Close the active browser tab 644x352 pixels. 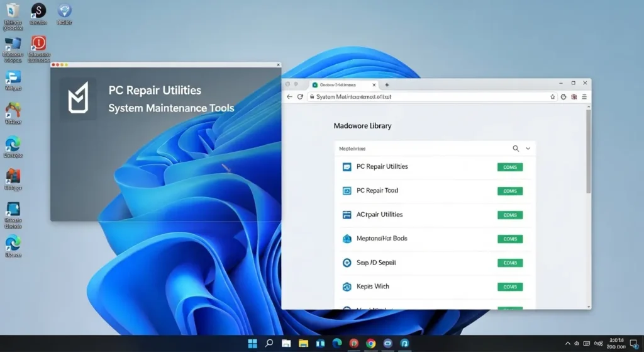coord(374,85)
